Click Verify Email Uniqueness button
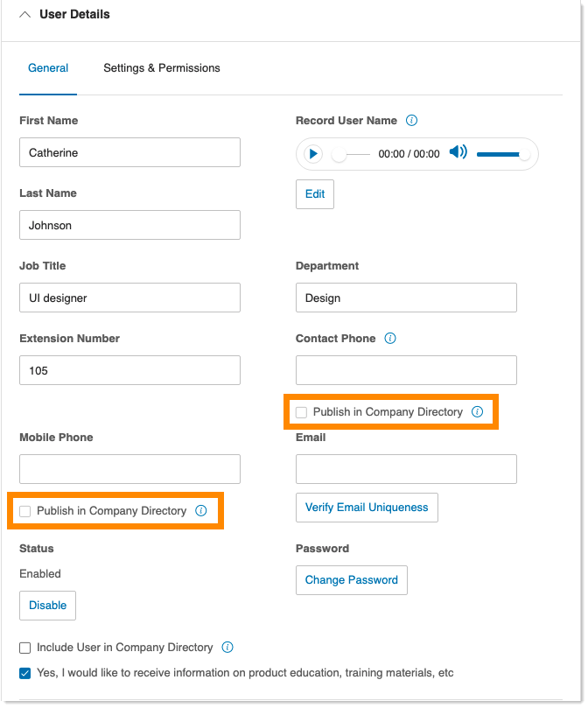This screenshot has width=588, height=708. pos(367,508)
